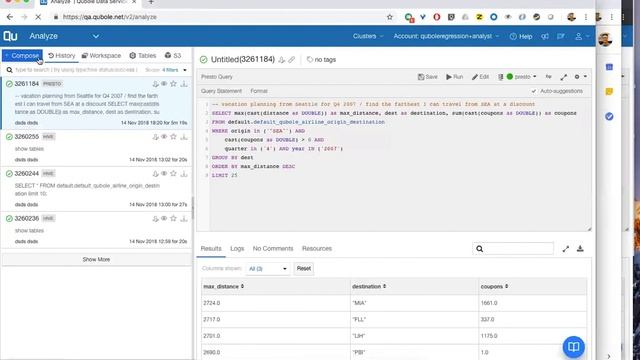Open the presto cluster selector dropdown

coord(522,77)
